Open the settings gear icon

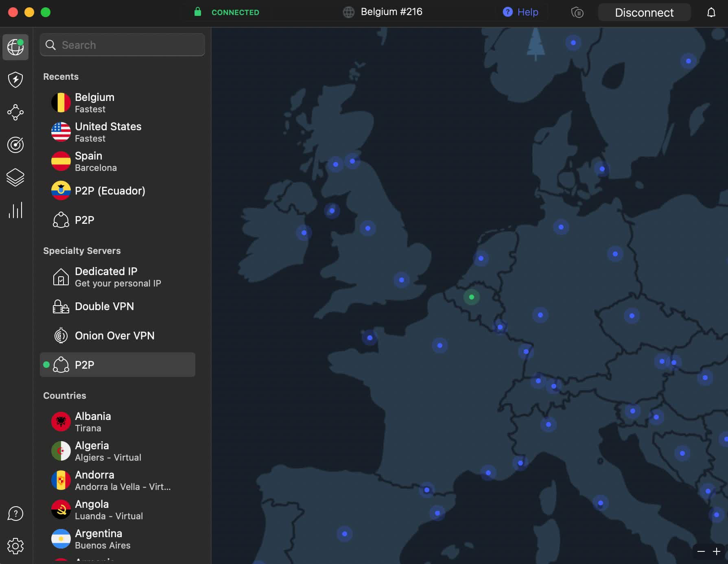click(15, 546)
